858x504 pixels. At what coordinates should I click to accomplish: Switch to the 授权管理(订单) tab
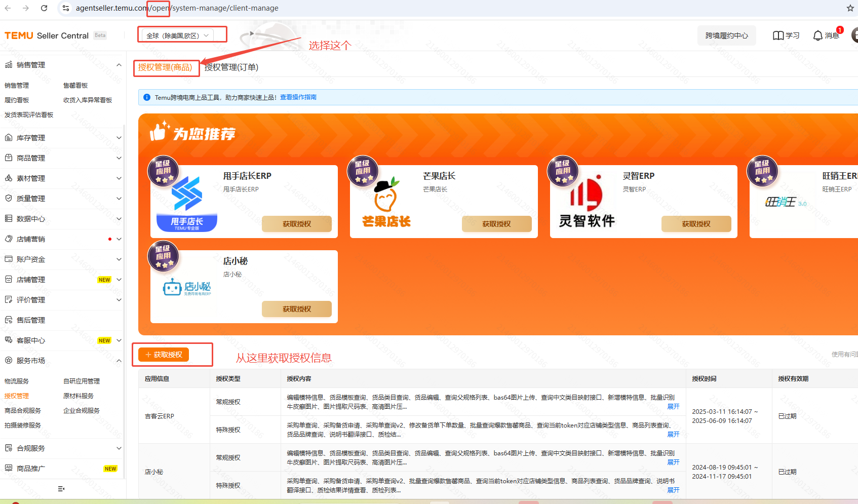pyautogui.click(x=231, y=67)
